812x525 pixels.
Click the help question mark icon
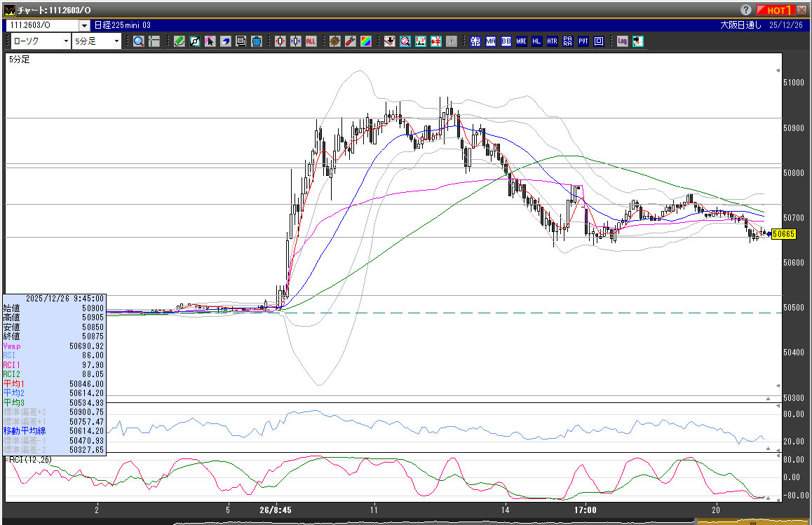click(745, 10)
